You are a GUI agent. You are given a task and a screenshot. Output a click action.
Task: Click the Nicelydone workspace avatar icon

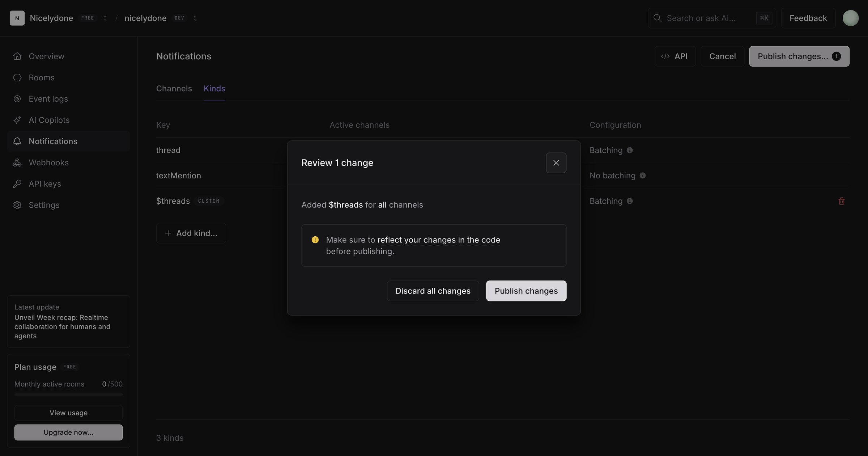[x=17, y=18]
